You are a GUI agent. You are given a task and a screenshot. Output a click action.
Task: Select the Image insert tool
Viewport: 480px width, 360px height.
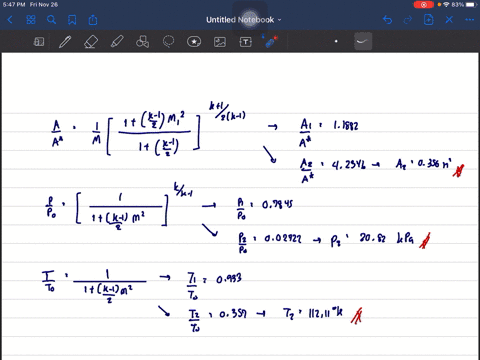(220, 42)
